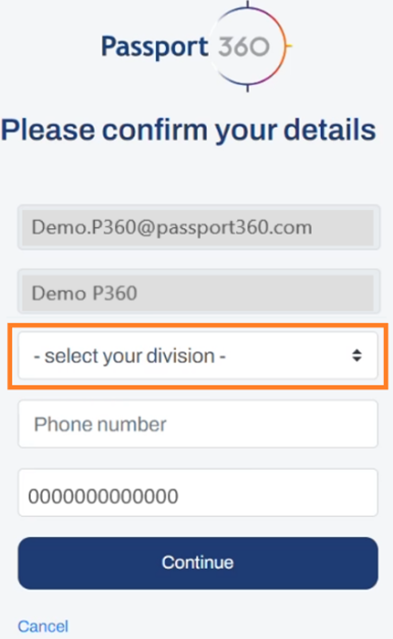Click the Continue button
Image resolution: width=393 pixels, height=639 pixels.
198,563
